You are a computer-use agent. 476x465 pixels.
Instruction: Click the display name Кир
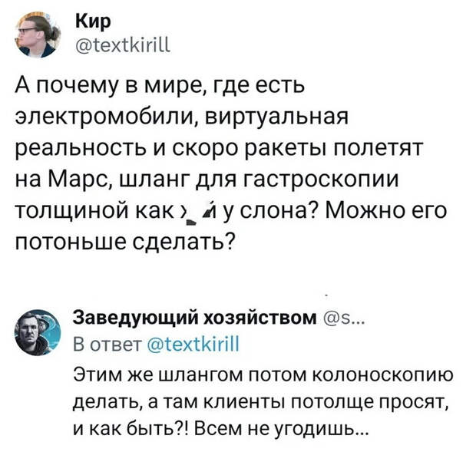point(93,22)
